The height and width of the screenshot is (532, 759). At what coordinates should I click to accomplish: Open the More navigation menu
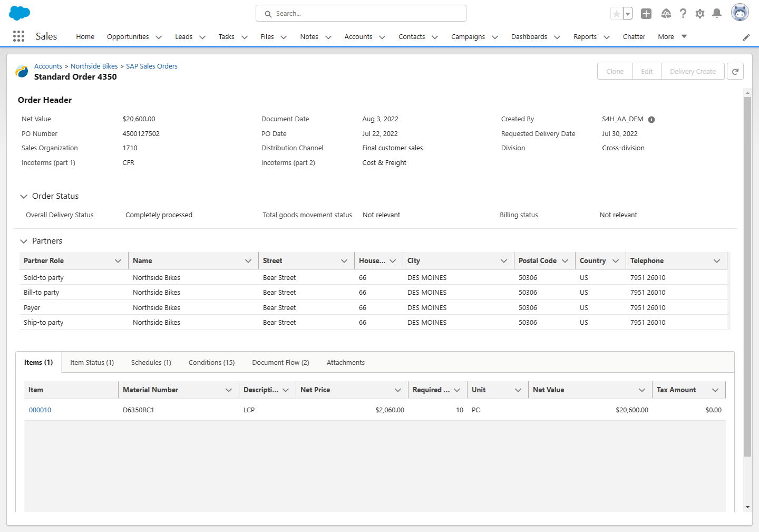click(673, 36)
